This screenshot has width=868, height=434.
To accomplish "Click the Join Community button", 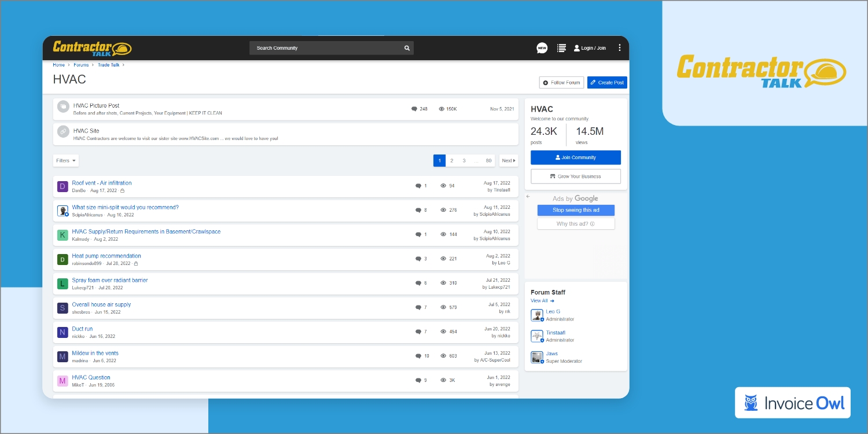I will [575, 157].
